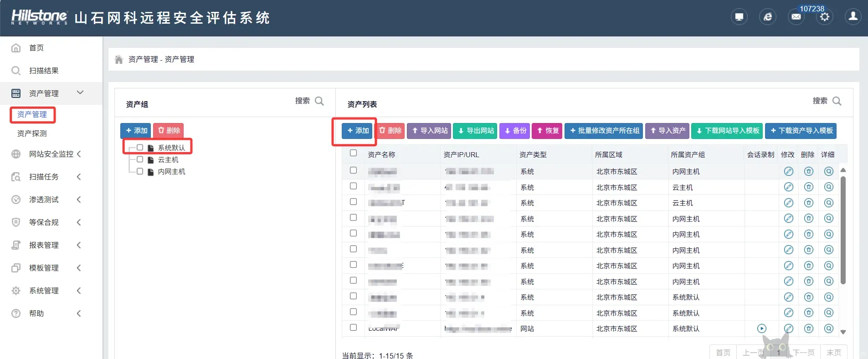Image resolution: width=868 pixels, height=359 pixels.
Task: Open the monitor display icon in header
Action: pos(739,17)
